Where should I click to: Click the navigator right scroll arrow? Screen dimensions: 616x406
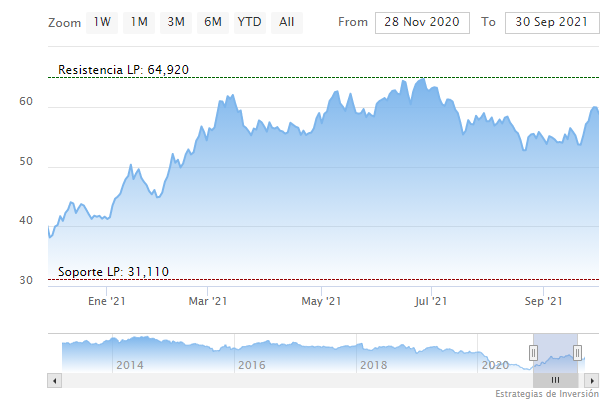[591, 380]
